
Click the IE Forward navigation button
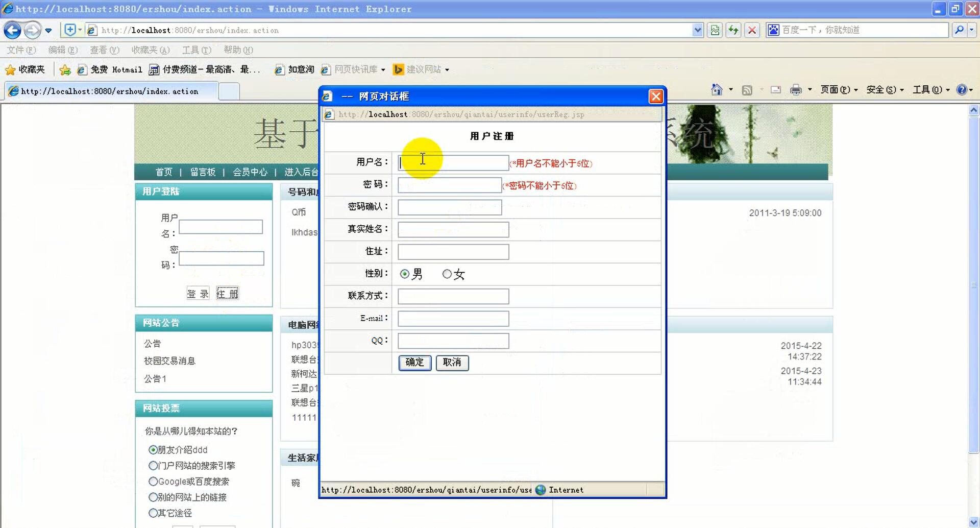point(33,30)
